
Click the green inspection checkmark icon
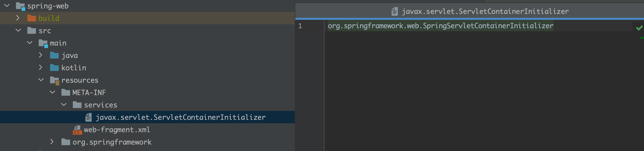(639, 28)
